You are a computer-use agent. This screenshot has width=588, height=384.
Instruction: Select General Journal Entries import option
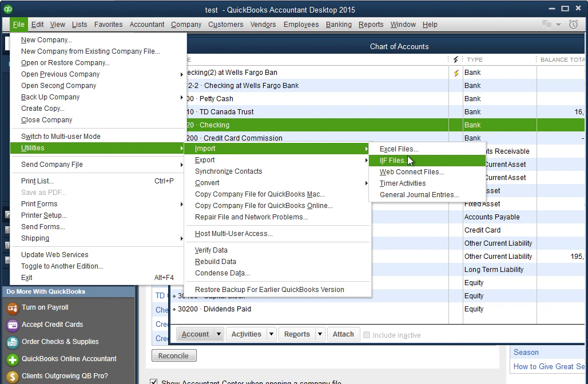pyautogui.click(x=427, y=195)
